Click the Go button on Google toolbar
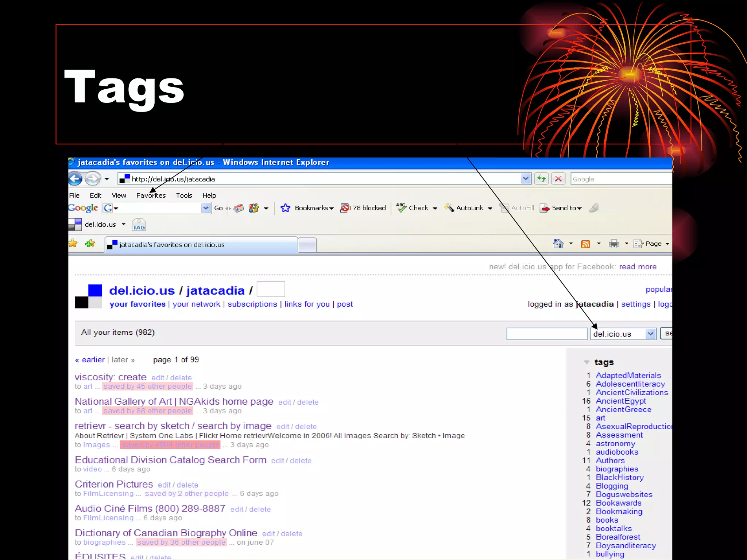 click(218, 208)
